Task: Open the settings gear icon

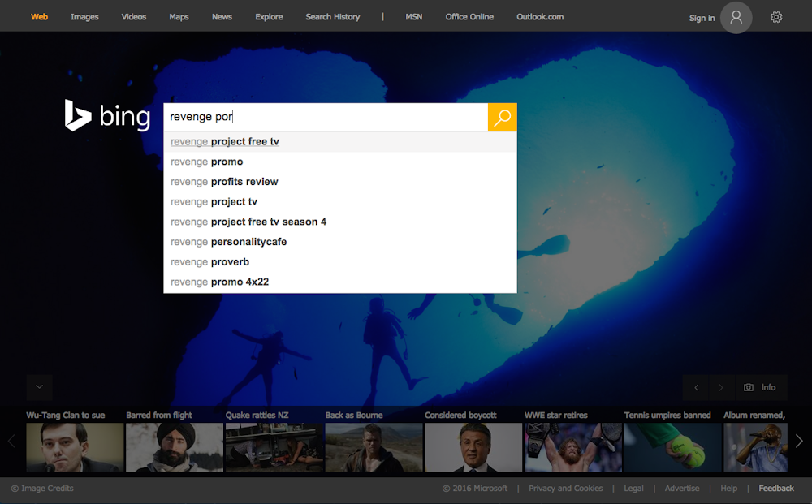Action: tap(775, 17)
